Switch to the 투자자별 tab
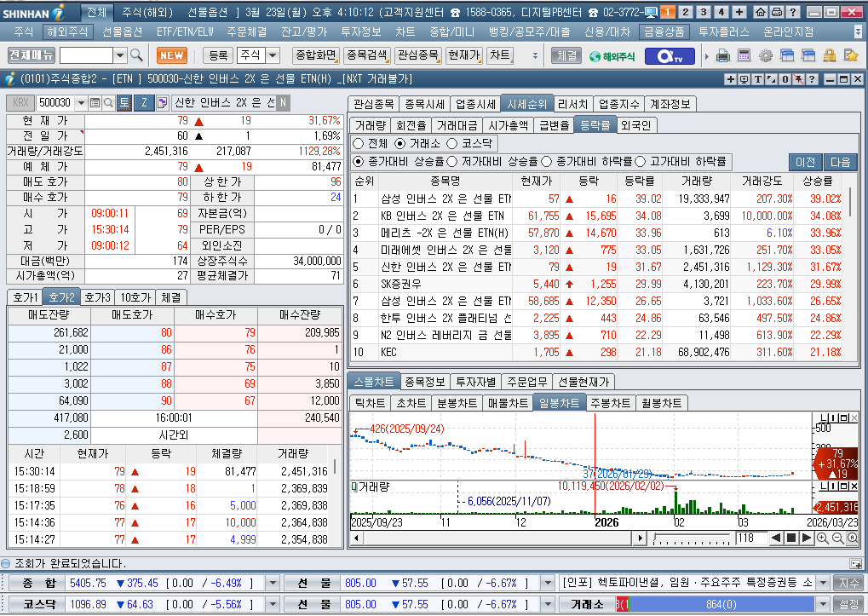The height and width of the screenshot is (616, 868). point(475,382)
